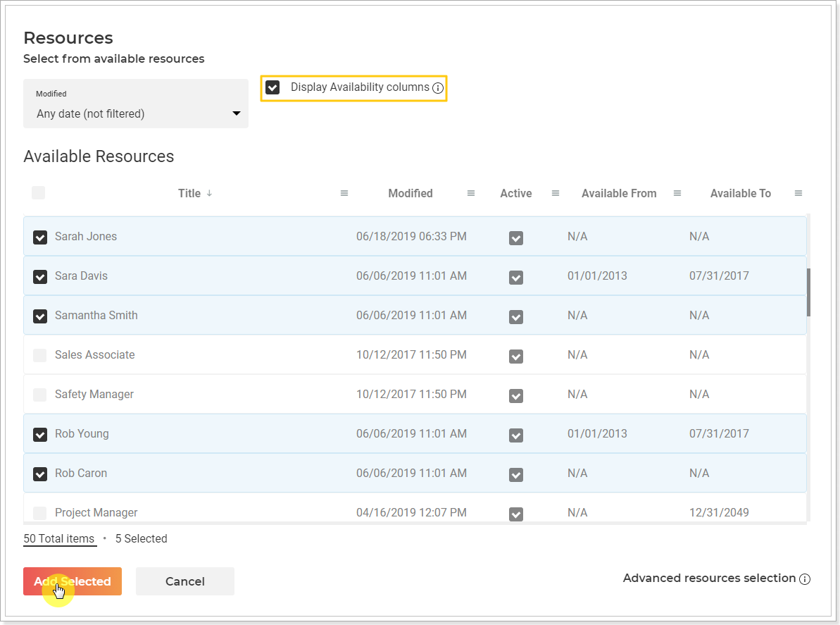This screenshot has height=625, width=840.
Task: Open the Modified date filter dropdown
Action: click(136, 104)
